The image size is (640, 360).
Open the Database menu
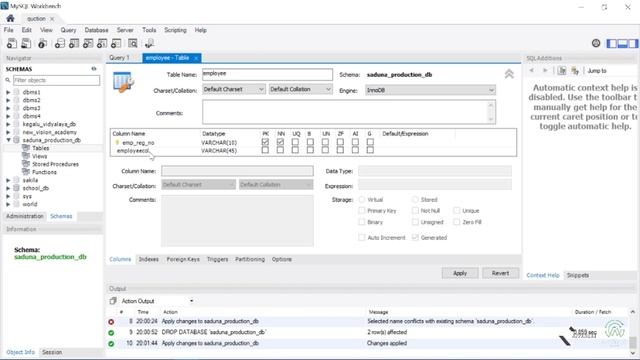(96, 30)
